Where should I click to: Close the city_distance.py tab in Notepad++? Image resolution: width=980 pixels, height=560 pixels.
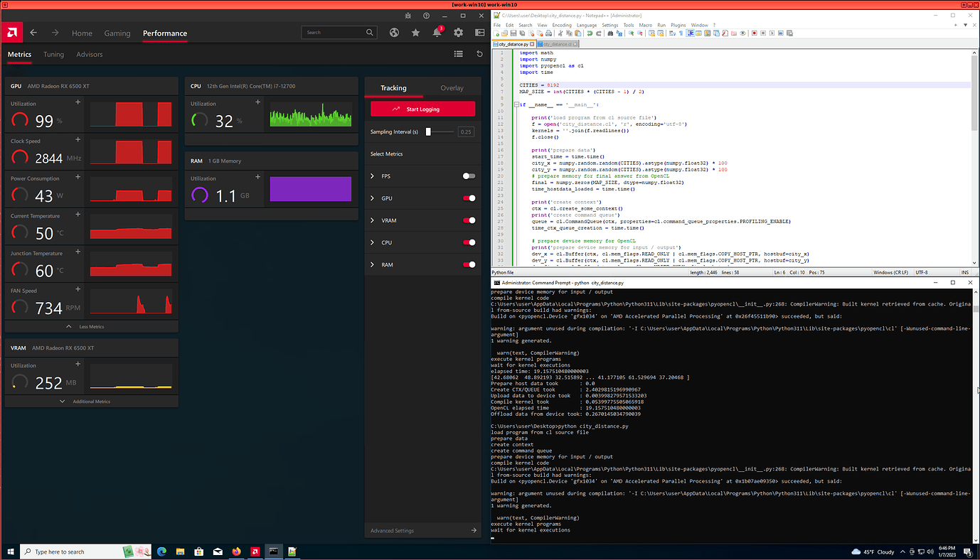(532, 44)
